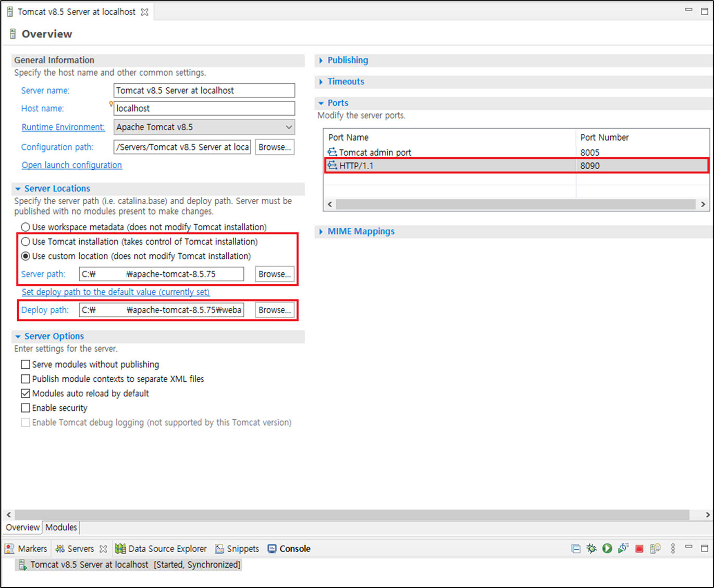This screenshot has height=588, width=714.
Task: Select Use Tomcat installation radio button
Action: (x=26, y=242)
